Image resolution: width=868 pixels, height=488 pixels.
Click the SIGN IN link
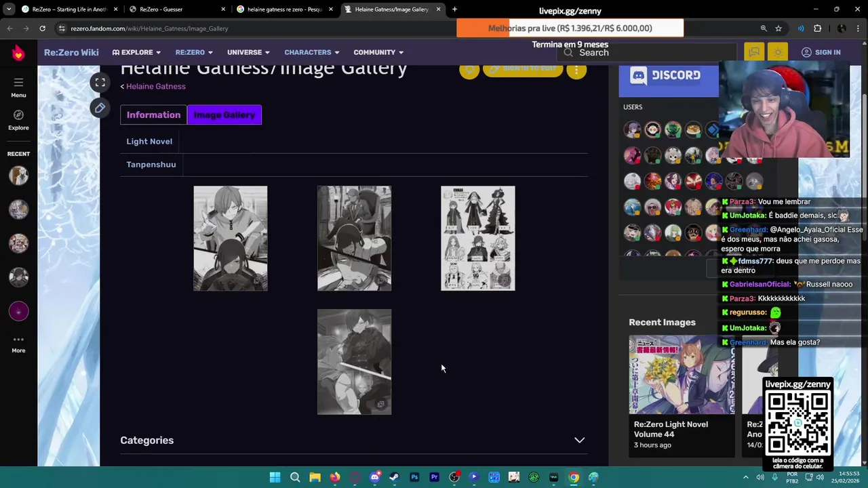pos(821,52)
